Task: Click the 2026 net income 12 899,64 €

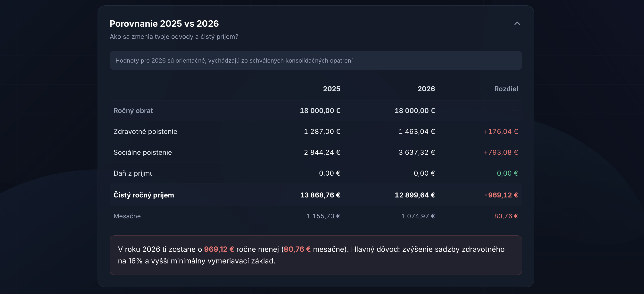Action: point(414,195)
